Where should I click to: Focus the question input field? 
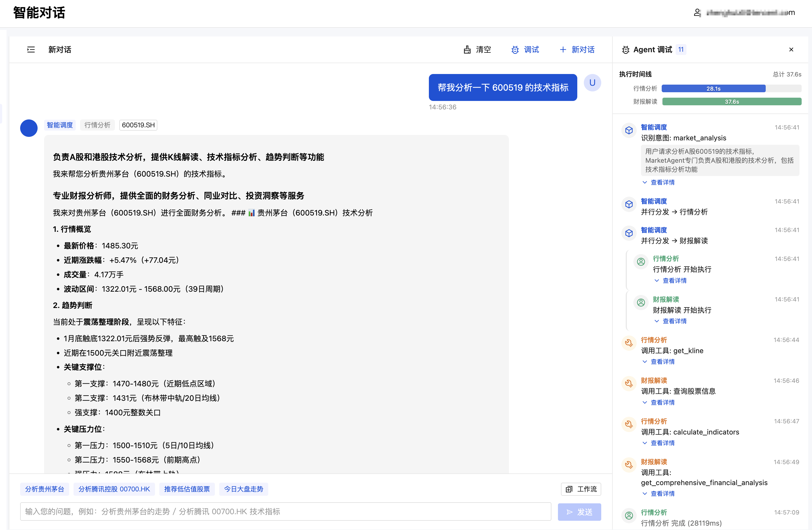[x=286, y=511]
